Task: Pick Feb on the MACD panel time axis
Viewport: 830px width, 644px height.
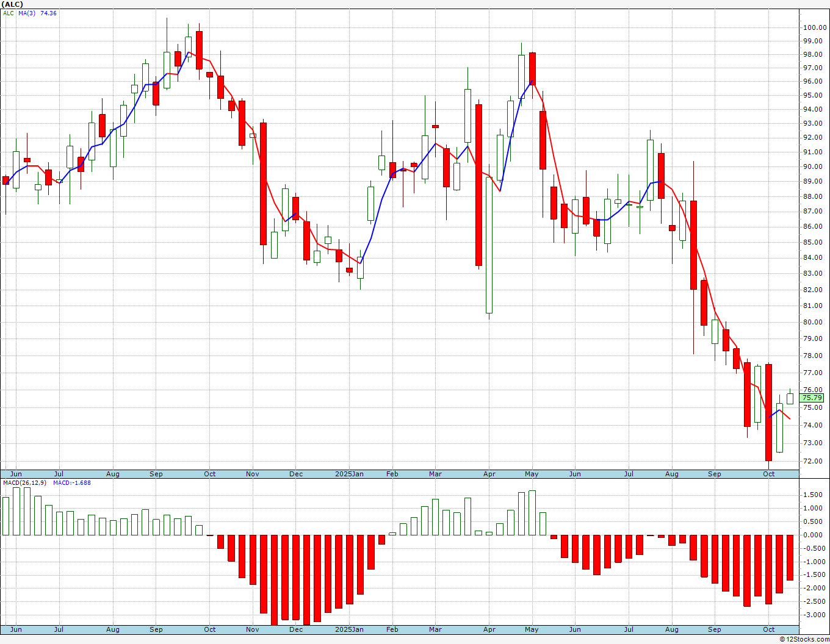Action: pyautogui.click(x=392, y=629)
